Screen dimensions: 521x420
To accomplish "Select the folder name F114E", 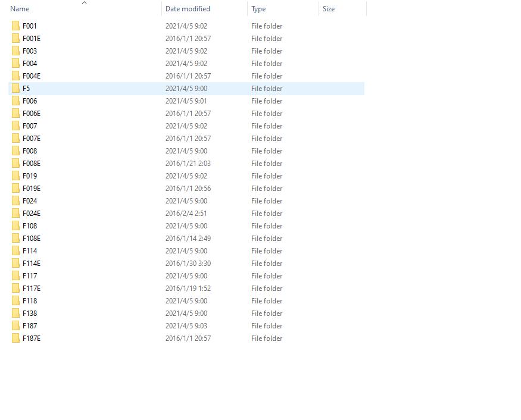I will pos(32,264).
